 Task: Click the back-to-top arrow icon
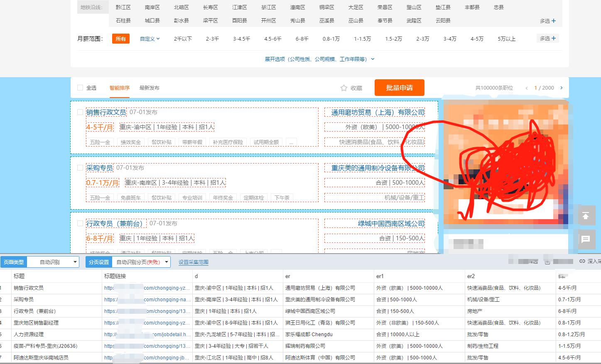click(586, 215)
